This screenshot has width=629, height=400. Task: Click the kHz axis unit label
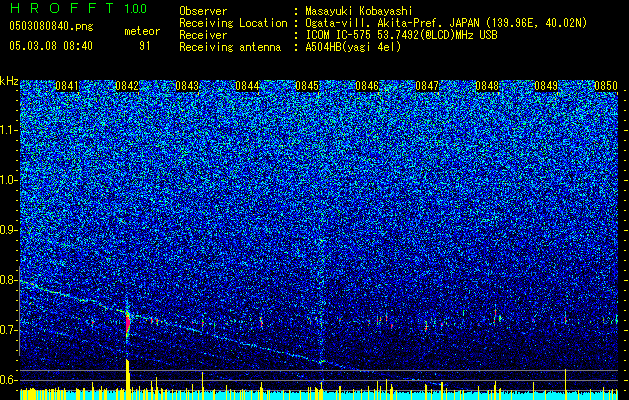[9, 81]
